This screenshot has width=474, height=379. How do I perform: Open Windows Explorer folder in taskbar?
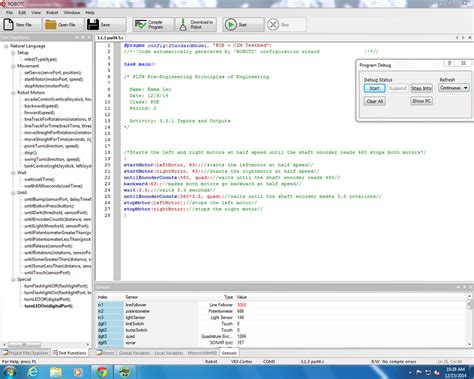[56, 371]
